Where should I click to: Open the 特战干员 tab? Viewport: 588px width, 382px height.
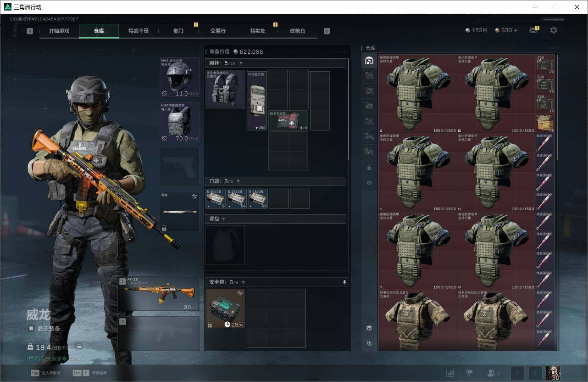(x=139, y=31)
